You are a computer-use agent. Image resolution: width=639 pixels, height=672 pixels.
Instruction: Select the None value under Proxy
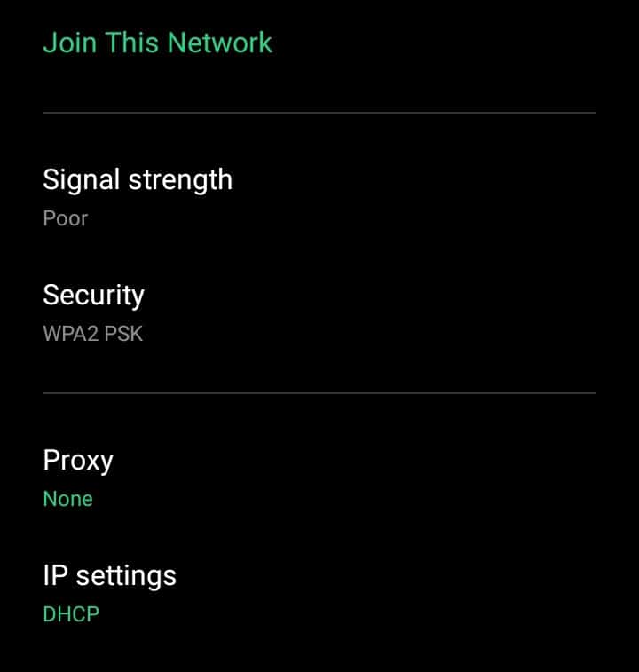pos(67,499)
